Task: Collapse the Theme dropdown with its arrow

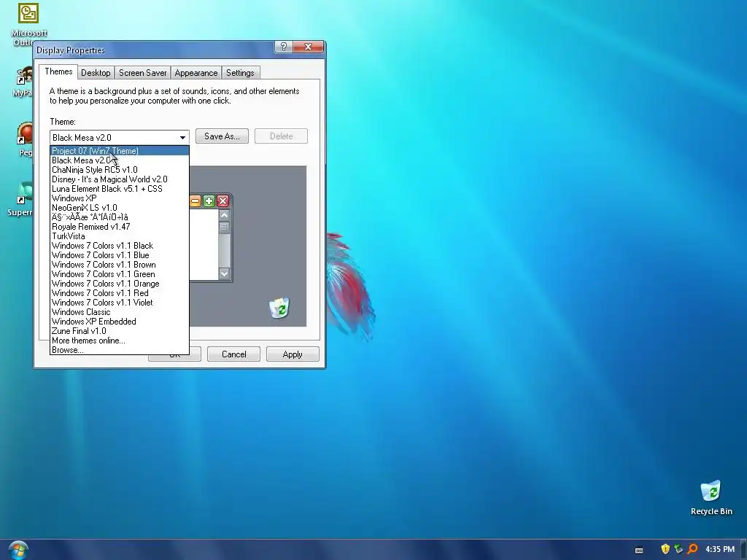Action: (182, 138)
